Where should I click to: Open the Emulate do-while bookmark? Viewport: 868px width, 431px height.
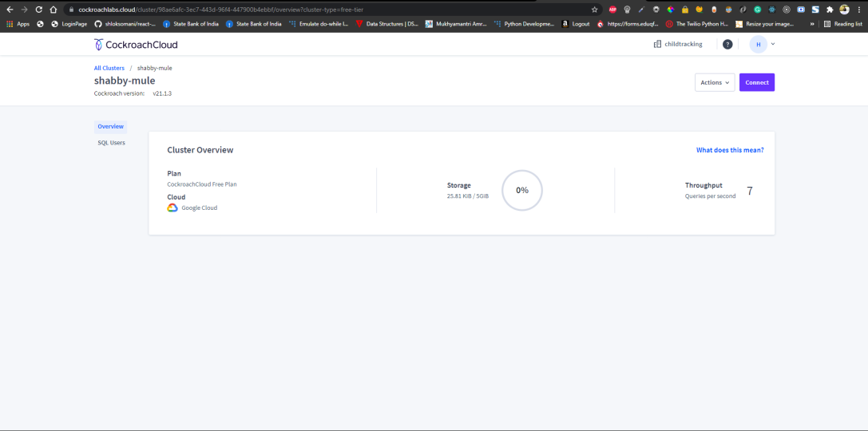click(320, 24)
